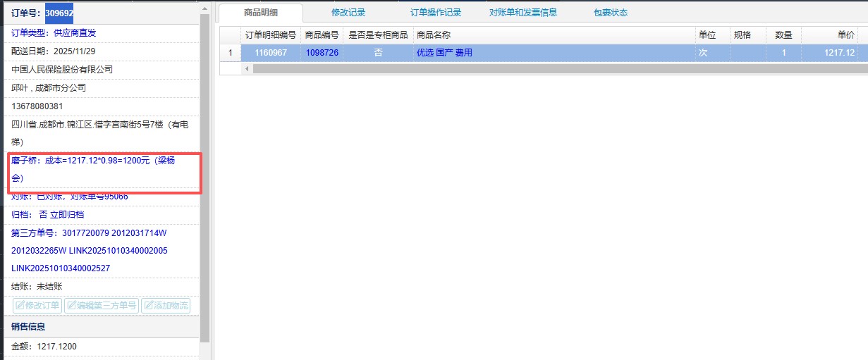
Task: Click the 单价 column header
Action: coord(845,35)
